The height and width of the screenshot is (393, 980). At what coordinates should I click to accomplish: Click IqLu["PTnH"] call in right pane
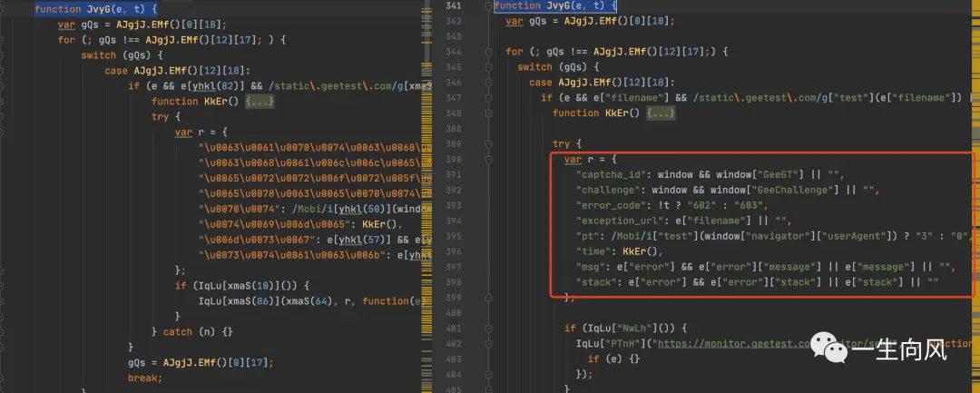pyautogui.click(x=611, y=343)
